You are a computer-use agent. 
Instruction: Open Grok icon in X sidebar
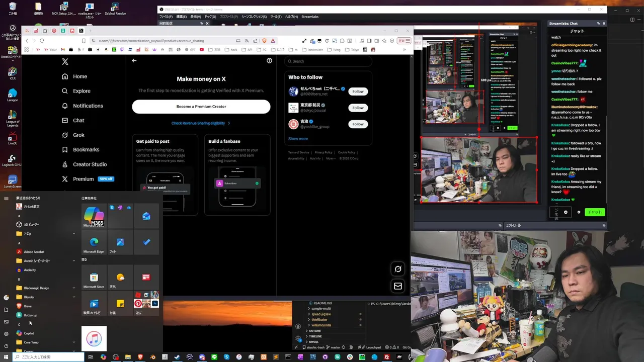click(65, 135)
